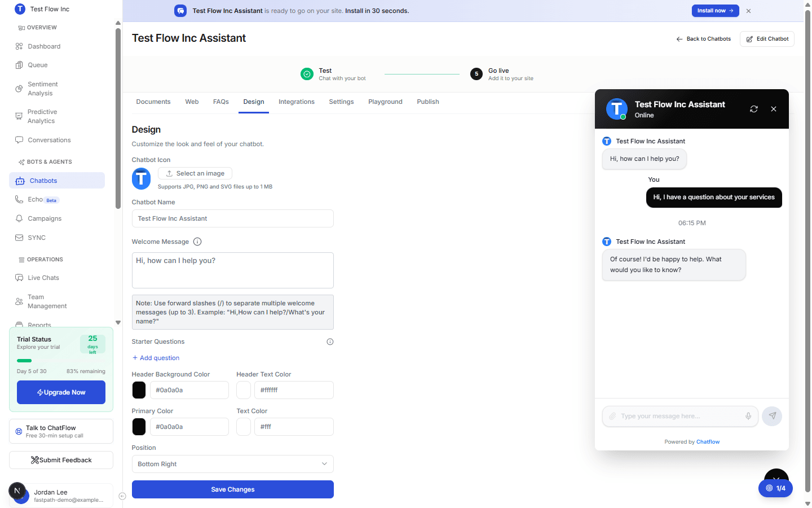
Task: Click Primary Color hex field
Action: [x=189, y=427]
